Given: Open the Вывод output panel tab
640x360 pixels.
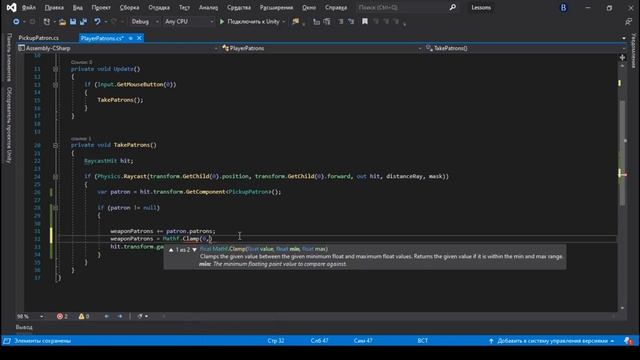Looking at the screenshot, I should [x=24, y=327].
